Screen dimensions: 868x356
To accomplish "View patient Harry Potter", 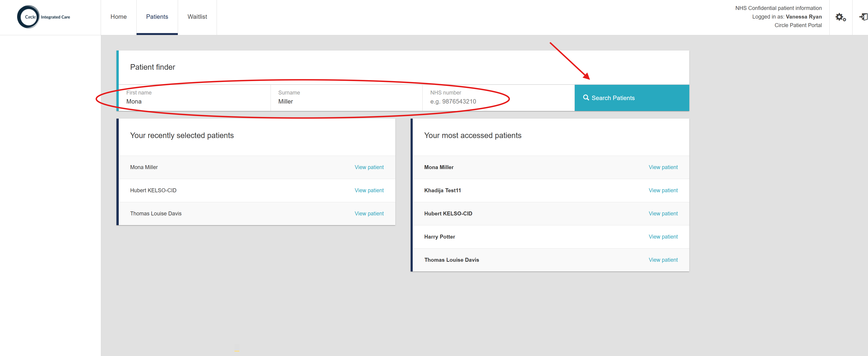I will click(x=663, y=237).
